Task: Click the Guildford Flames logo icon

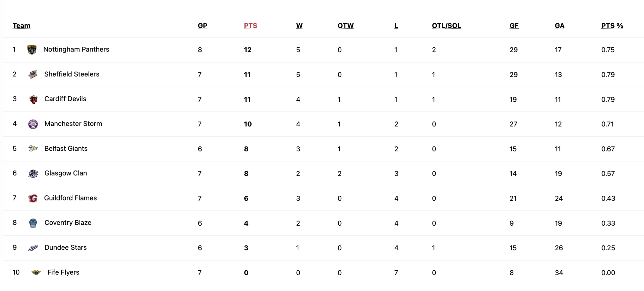Action: coord(33,198)
